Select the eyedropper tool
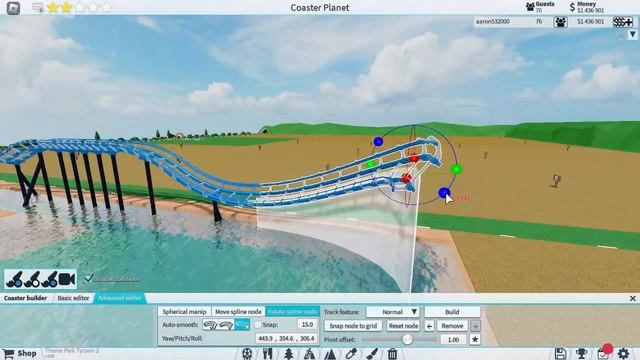The height and width of the screenshot is (360, 640). [x=351, y=353]
